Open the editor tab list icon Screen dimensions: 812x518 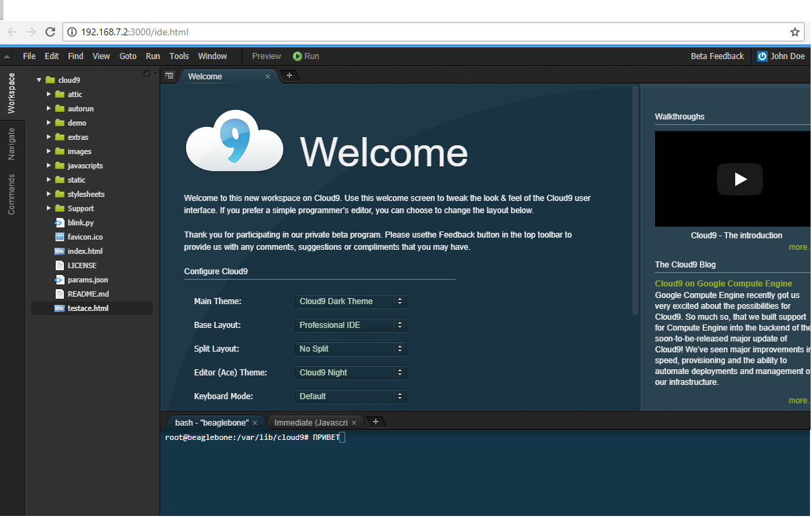click(x=169, y=75)
